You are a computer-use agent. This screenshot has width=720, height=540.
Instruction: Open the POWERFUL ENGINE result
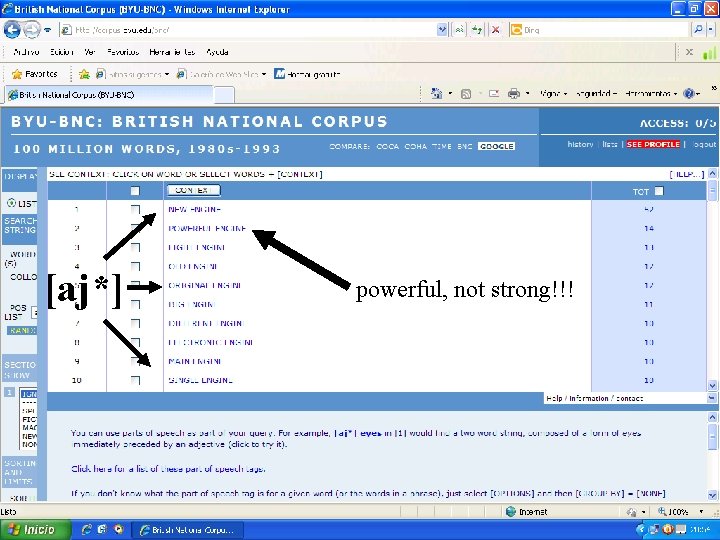(x=208, y=228)
